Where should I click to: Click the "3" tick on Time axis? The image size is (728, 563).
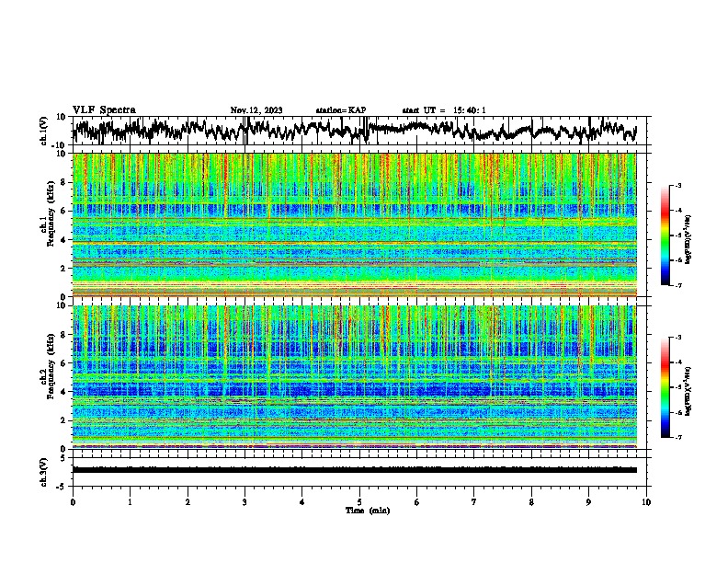pos(245,502)
